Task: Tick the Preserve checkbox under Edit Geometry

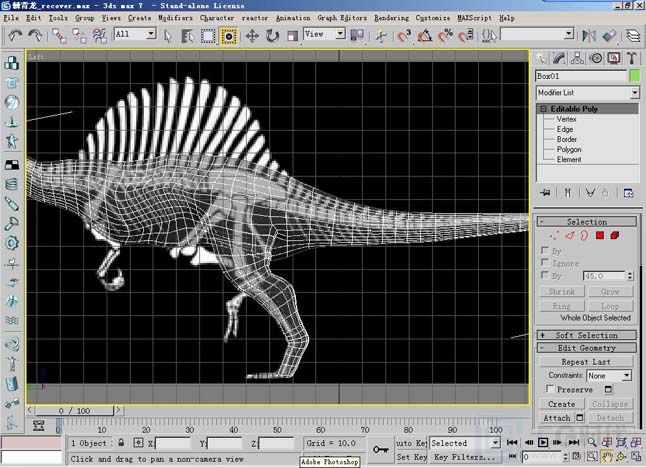Action: 550,388
